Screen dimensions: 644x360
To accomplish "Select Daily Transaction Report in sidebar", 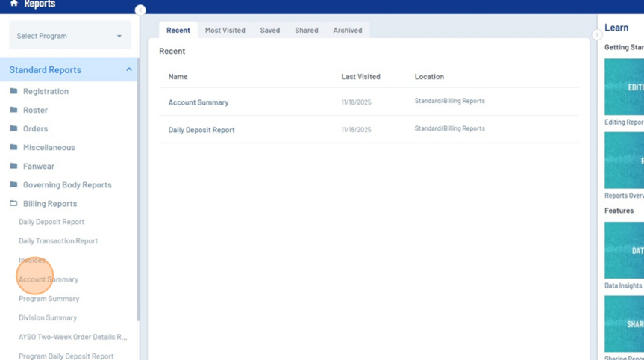I will tap(58, 241).
